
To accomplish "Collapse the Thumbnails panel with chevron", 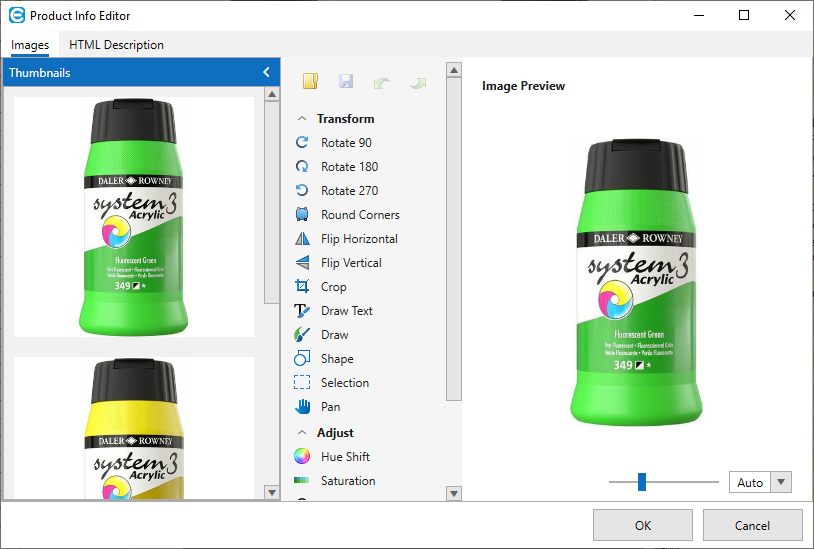I will [266, 72].
